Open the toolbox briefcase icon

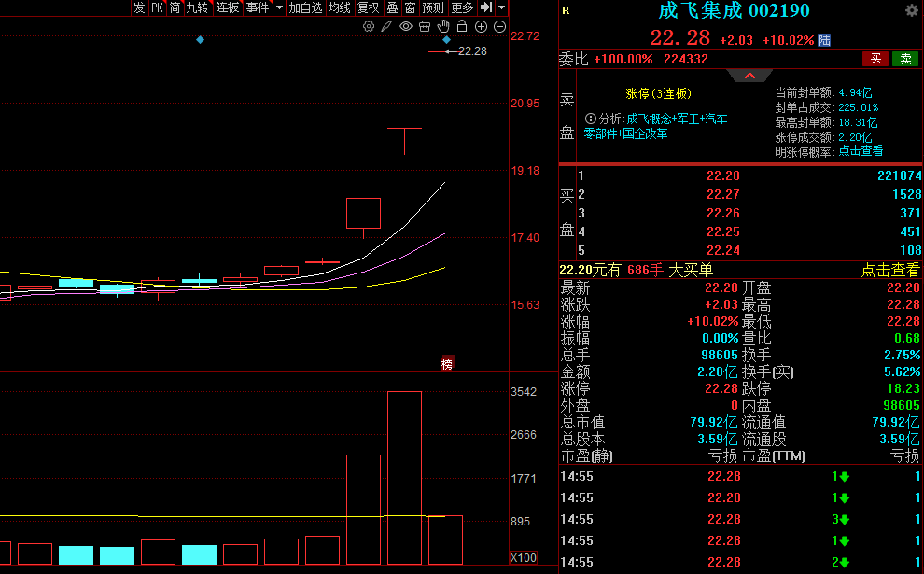[425, 26]
